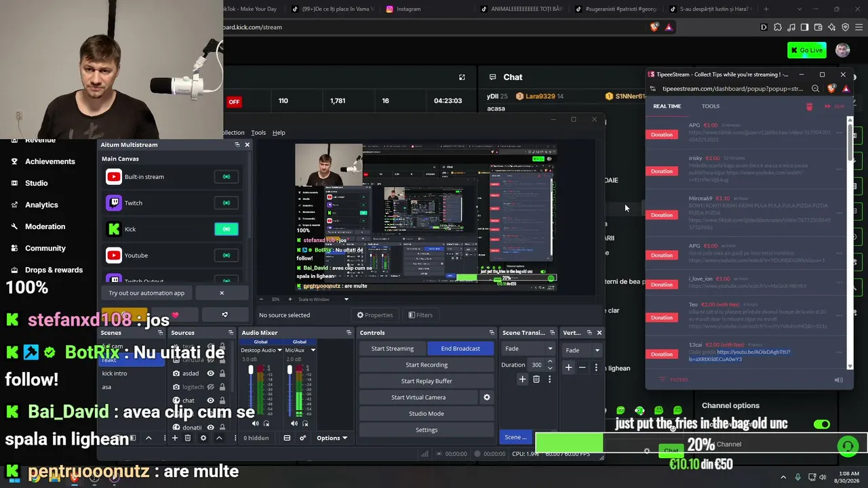This screenshot has width=868, height=488.
Task: Toggle the Kick stream output
Action: (x=226, y=229)
